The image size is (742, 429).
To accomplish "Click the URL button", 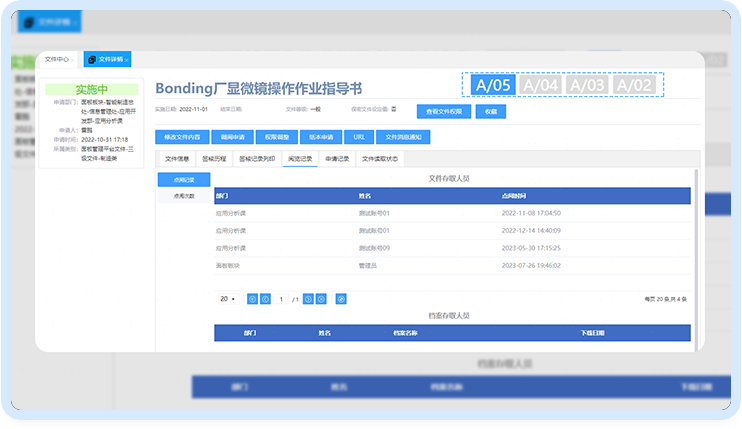I will click(x=358, y=136).
